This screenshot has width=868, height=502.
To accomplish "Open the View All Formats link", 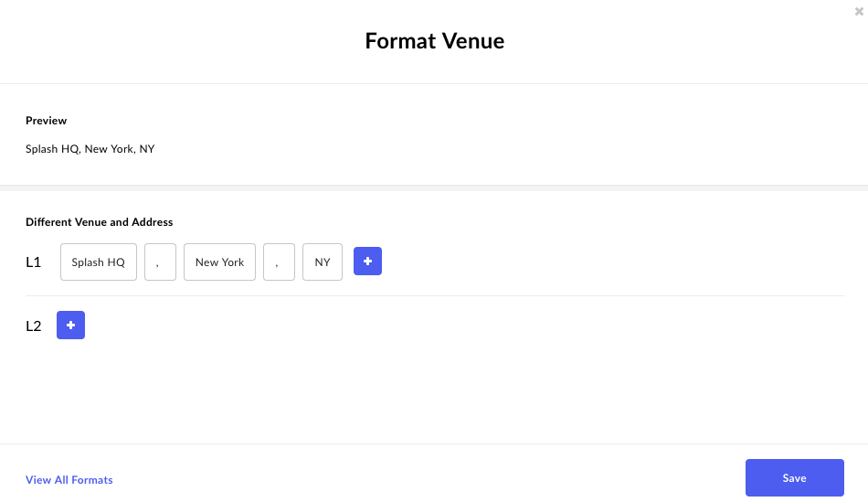I will [69, 480].
